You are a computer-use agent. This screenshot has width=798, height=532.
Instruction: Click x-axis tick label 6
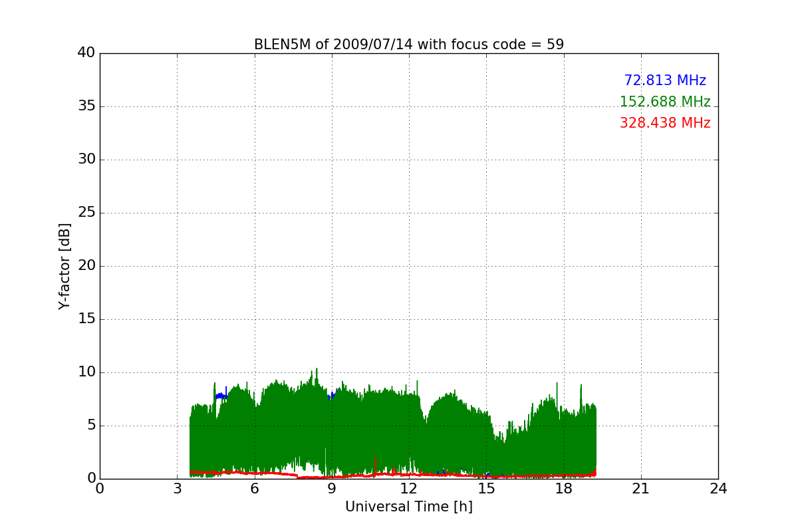click(x=255, y=489)
